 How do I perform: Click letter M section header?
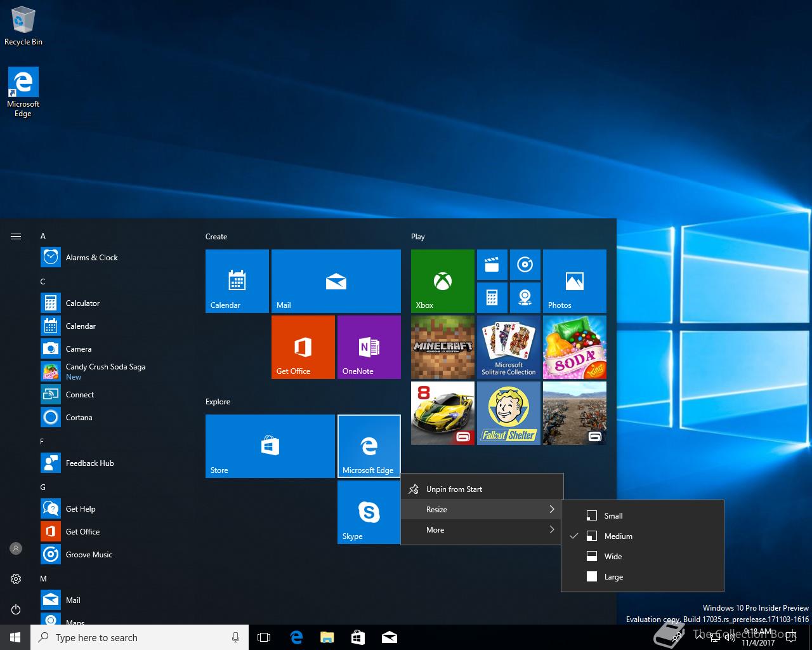point(44,579)
